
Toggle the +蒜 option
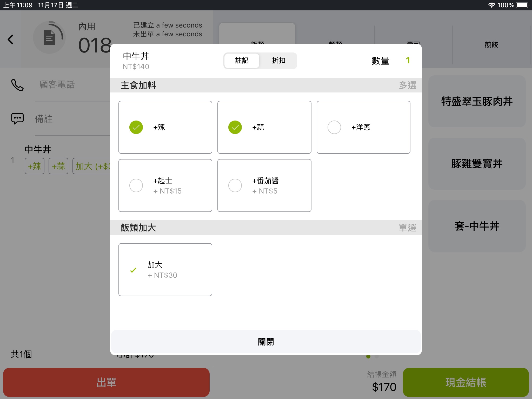tap(264, 127)
